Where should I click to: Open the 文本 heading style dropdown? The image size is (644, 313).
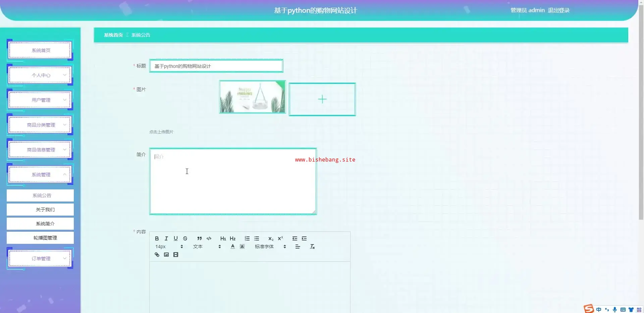coord(207,247)
